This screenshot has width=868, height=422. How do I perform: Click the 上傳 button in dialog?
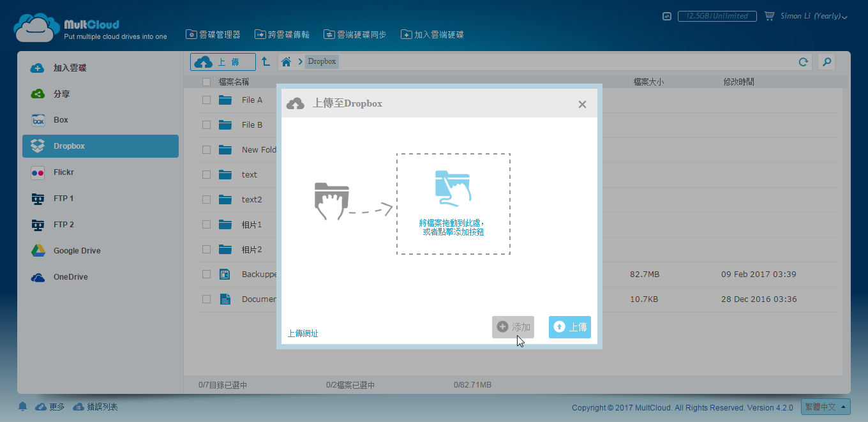570,327
